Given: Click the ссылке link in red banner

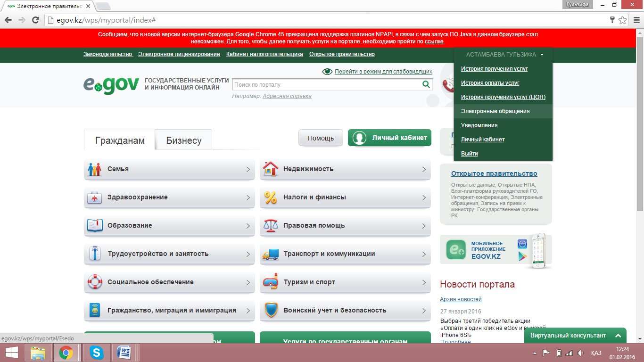Looking at the screenshot, I should click(434, 41).
